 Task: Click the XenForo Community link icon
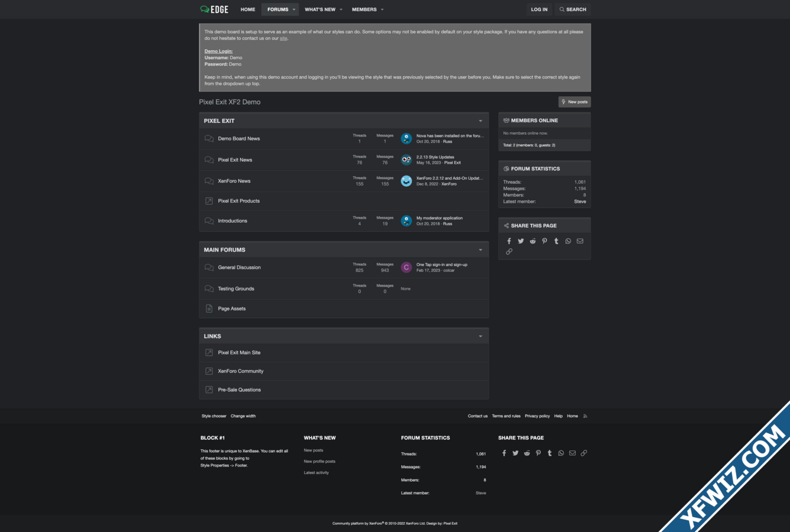[x=209, y=371]
